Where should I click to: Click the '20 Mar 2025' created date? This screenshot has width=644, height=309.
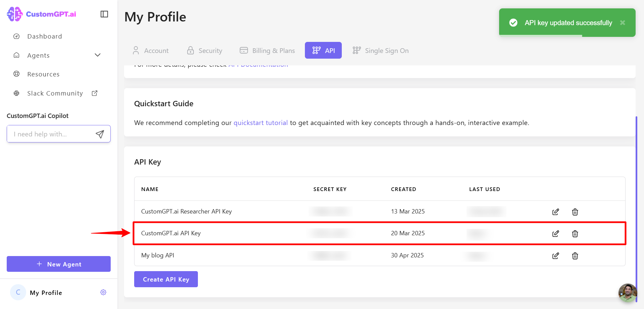pyautogui.click(x=408, y=233)
